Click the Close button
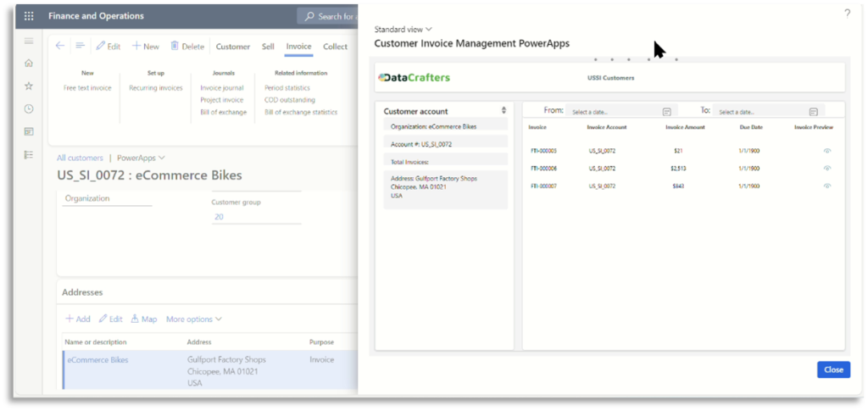 coord(834,369)
